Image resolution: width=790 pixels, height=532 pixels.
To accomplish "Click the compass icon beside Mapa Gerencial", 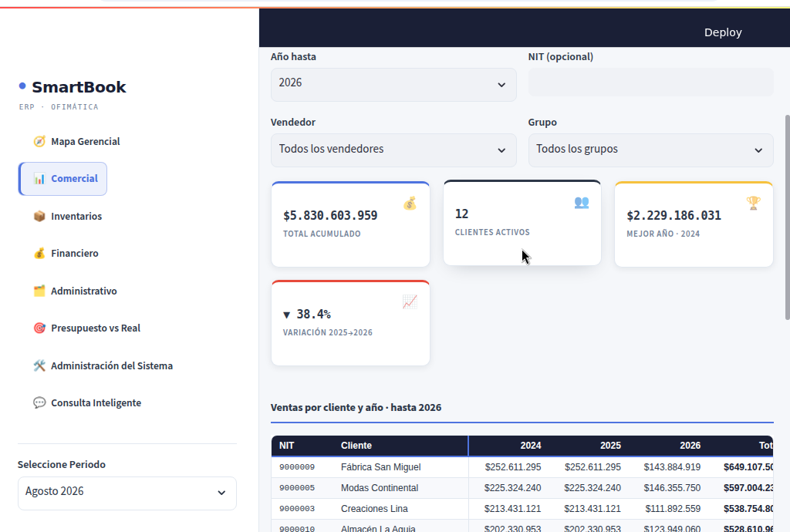I will tap(39, 141).
